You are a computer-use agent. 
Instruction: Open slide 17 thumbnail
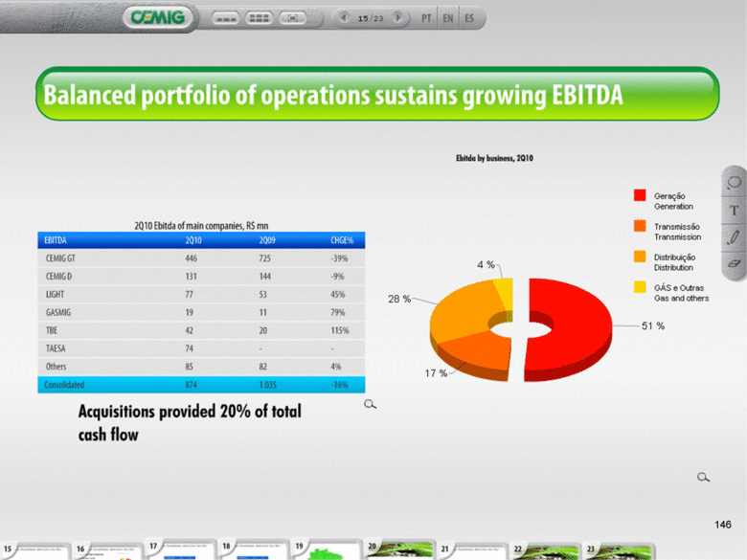click(x=181, y=550)
